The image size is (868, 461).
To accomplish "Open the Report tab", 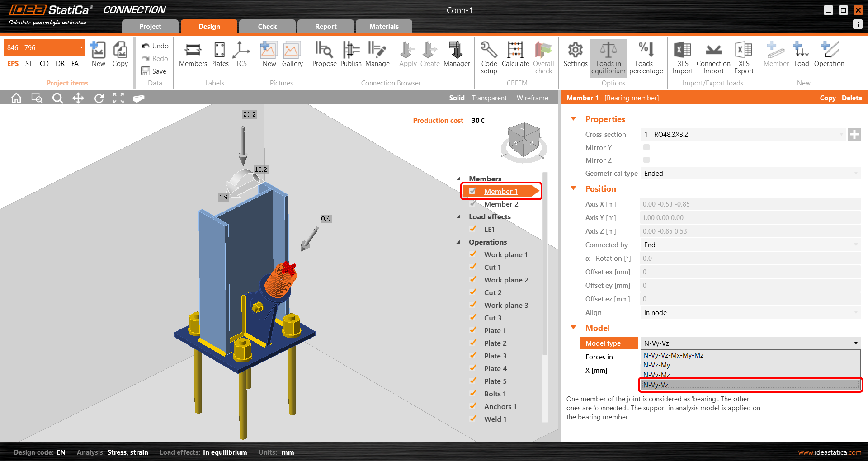I will (x=325, y=27).
